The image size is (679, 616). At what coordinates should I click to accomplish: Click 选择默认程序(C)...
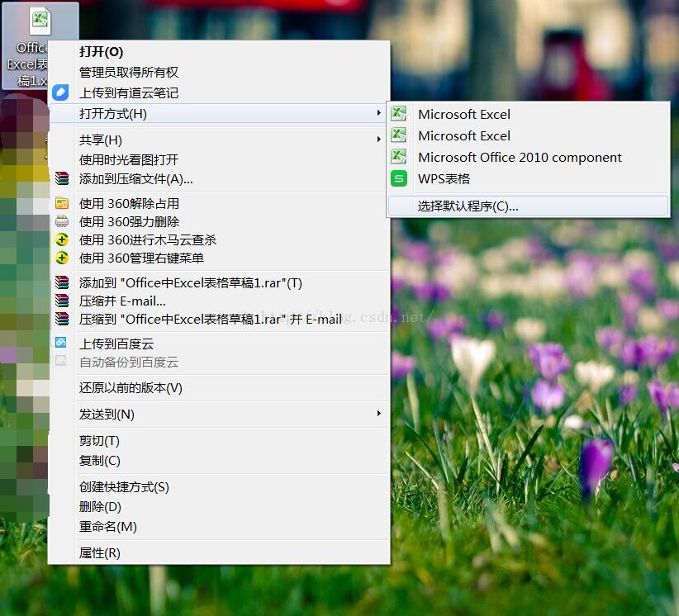pos(528,206)
